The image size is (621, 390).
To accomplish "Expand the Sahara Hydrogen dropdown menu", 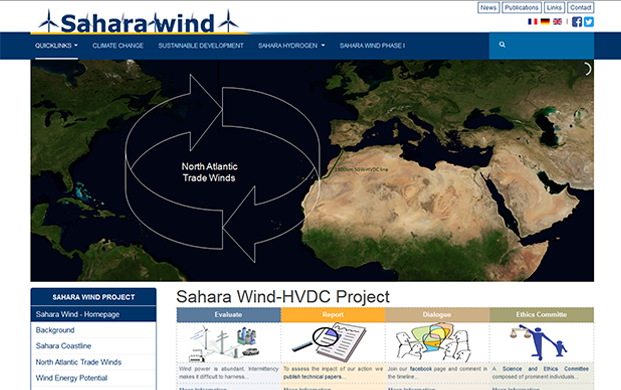I will click(291, 46).
